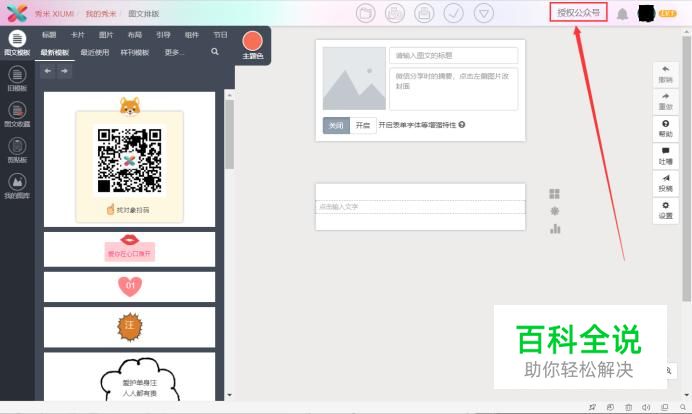Open the 卡片 template category
This screenshot has height=414, width=692.
(x=77, y=35)
